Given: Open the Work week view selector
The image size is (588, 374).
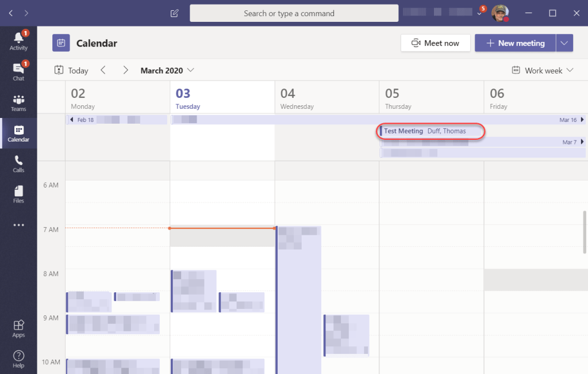Looking at the screenshot, I should pyautogui.click(x=541, y=70).
